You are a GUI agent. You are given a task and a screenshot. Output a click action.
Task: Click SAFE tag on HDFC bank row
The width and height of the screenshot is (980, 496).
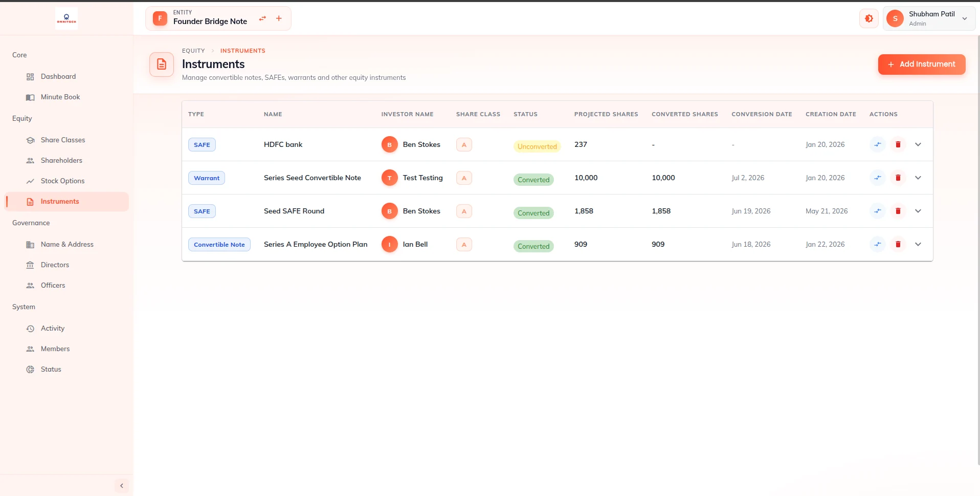click(x=202, y=145)
